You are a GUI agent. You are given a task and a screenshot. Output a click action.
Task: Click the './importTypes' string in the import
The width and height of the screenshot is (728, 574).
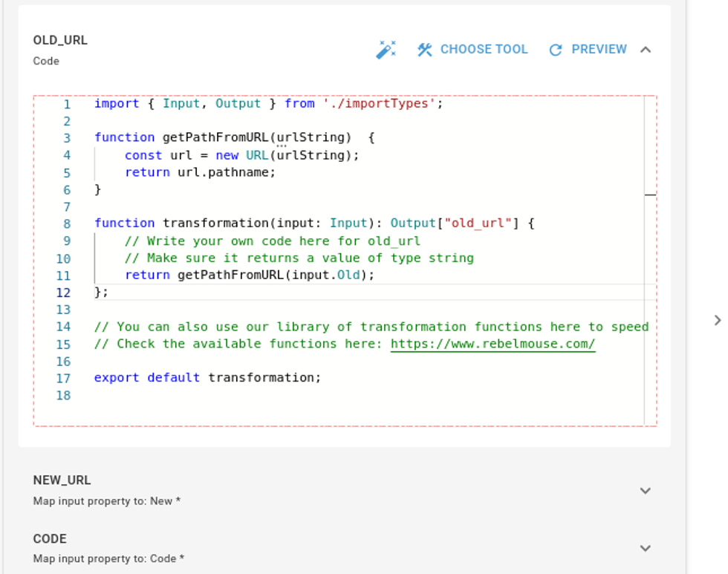tap(379, 104)
